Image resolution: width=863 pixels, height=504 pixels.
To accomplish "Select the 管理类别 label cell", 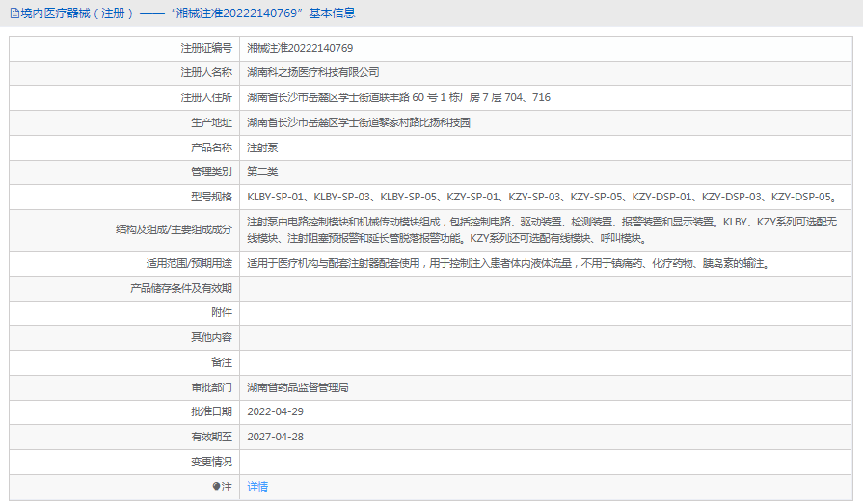I will [x=124, y=172].
